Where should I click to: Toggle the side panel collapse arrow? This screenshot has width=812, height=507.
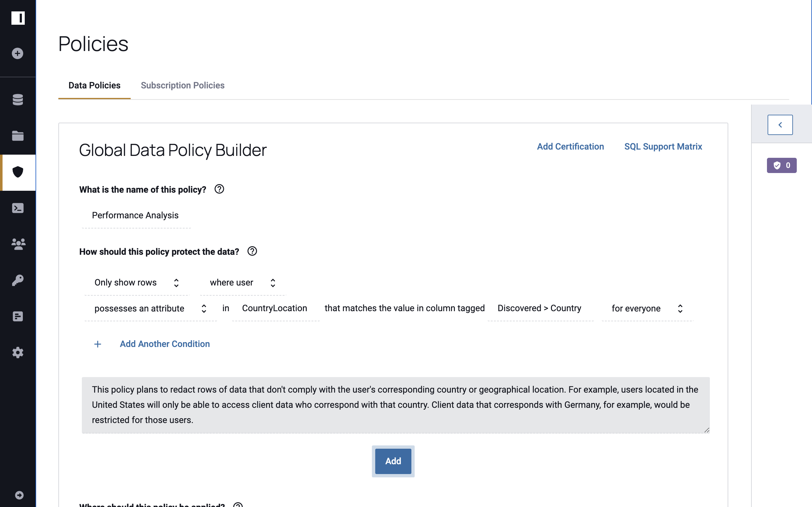[x=780, y=125]
